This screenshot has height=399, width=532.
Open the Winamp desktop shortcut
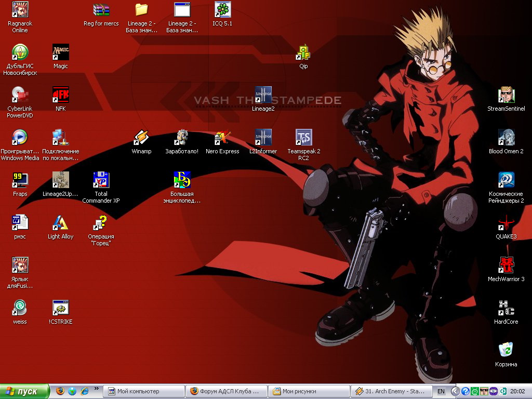[x=141, y=138]
